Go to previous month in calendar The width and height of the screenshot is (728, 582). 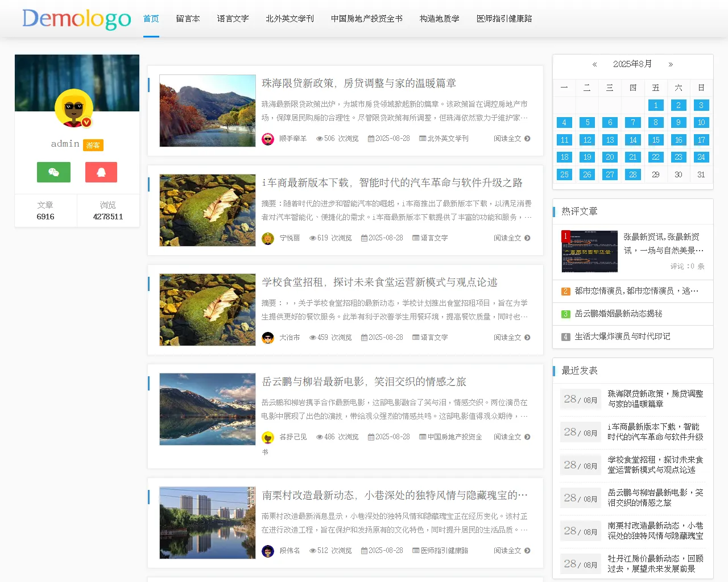[x=594, y=64]
